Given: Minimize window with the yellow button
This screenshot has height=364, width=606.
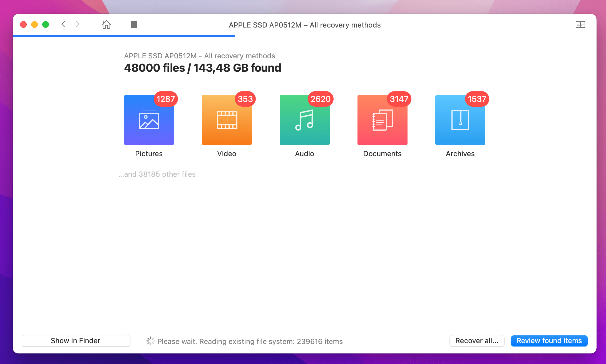Looking at the screenshot, I should coord(34,25).
